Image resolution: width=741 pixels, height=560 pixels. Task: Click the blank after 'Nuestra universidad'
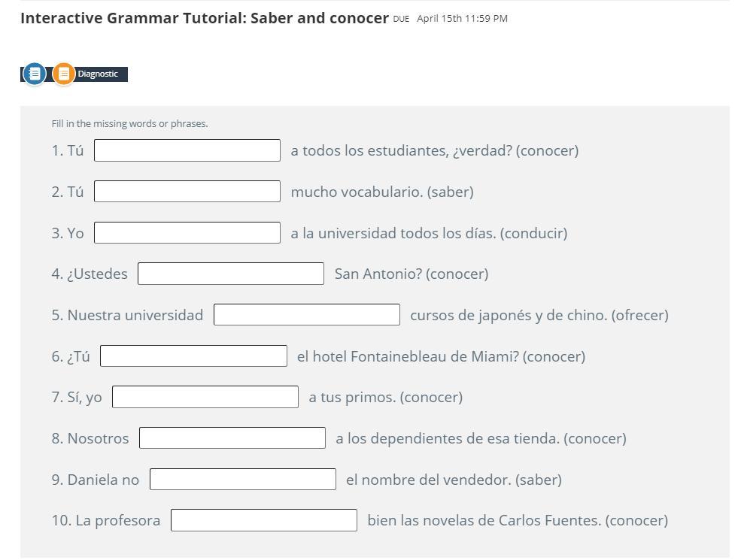click(x=307, y=315)
